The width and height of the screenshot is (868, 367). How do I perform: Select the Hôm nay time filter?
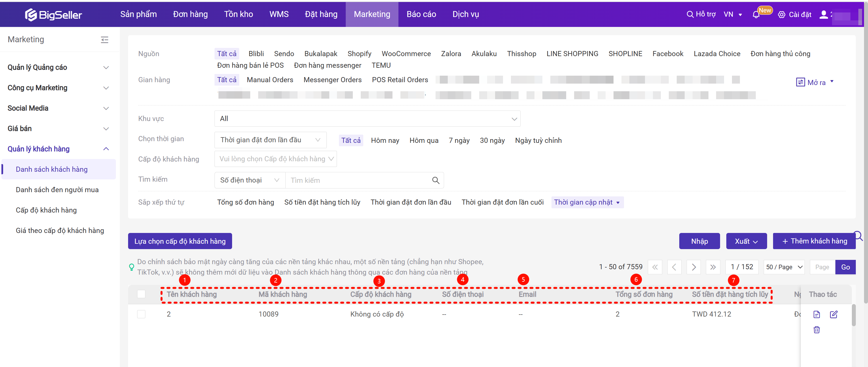point(385,140)
